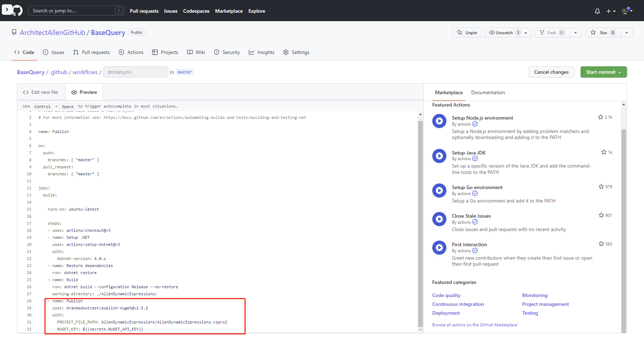Open ArchitectAllenGitHub owner profile link
The height and width of the screenshot is (339, 644).
[x=53, y=32]
